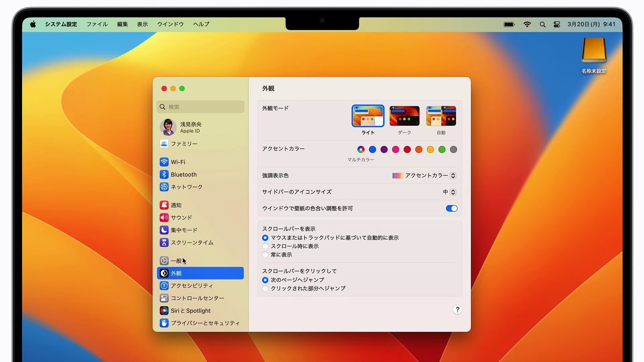Screen dimensions: 644x362
Task: Open Control Center icon in menu bar
Action: point(557,24)
